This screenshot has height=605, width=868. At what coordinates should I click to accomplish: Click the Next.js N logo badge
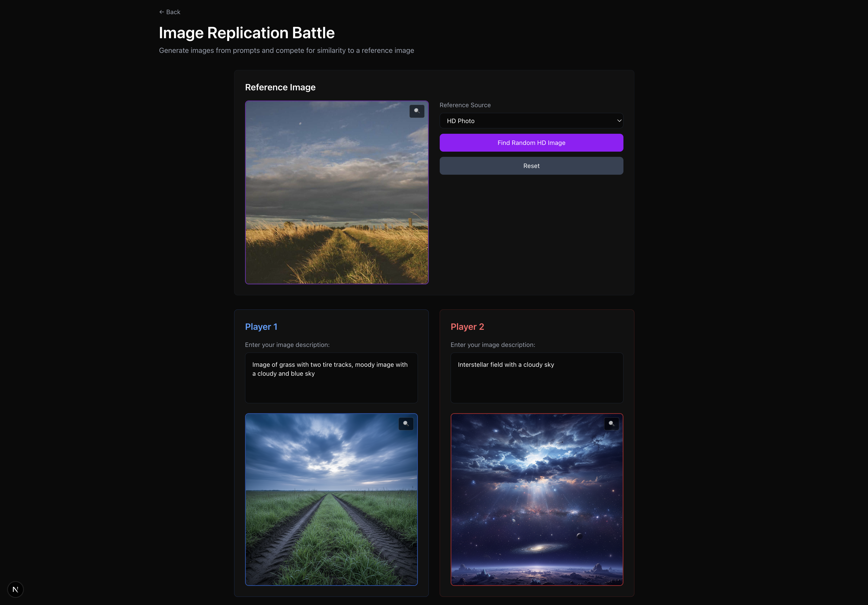point(15,589)
